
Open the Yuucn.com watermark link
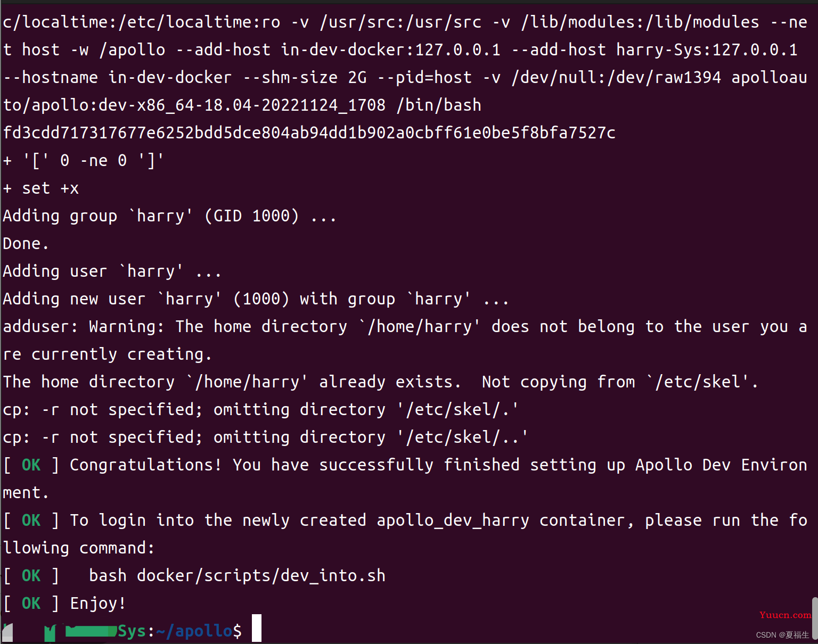pos(785,615)
